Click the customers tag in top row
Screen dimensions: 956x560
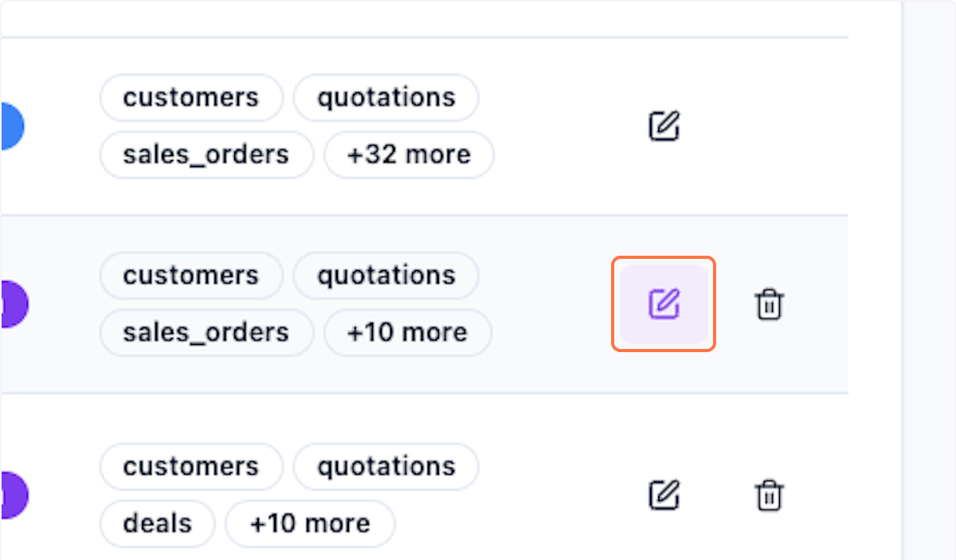point(191,98)
